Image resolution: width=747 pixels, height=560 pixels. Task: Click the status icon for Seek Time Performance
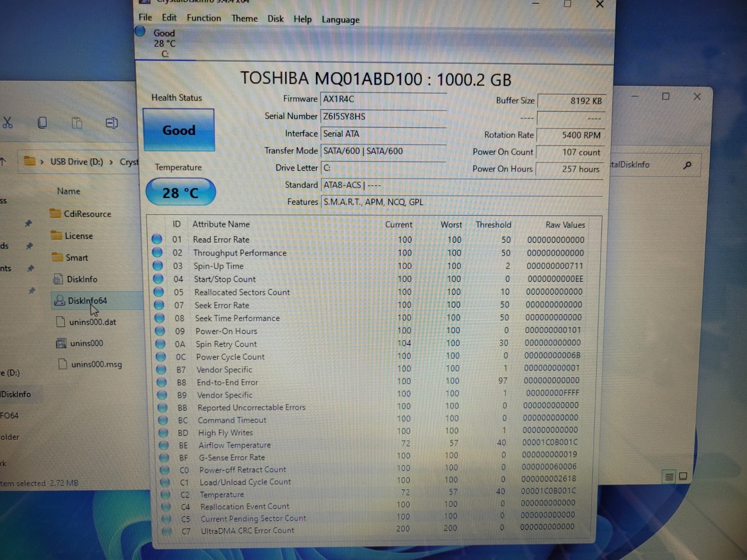tap(160, 318)
